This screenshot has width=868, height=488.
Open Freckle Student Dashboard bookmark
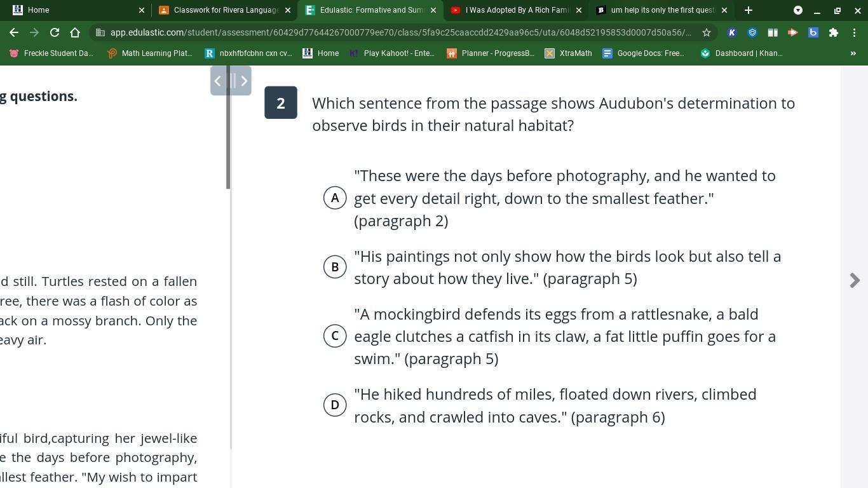[51, 53]
